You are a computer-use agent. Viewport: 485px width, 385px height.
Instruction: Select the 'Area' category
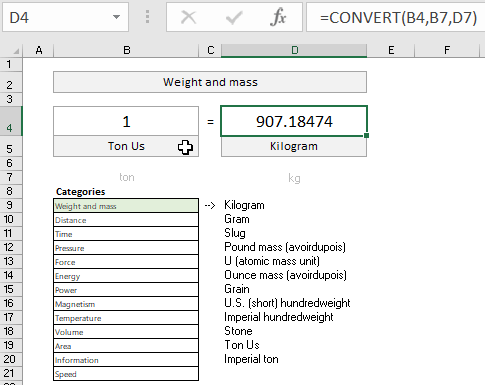(126, 346)
